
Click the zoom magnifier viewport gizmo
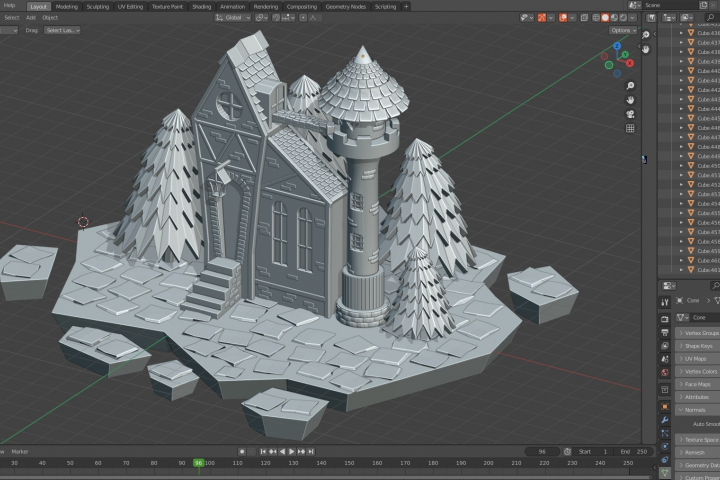630,86
